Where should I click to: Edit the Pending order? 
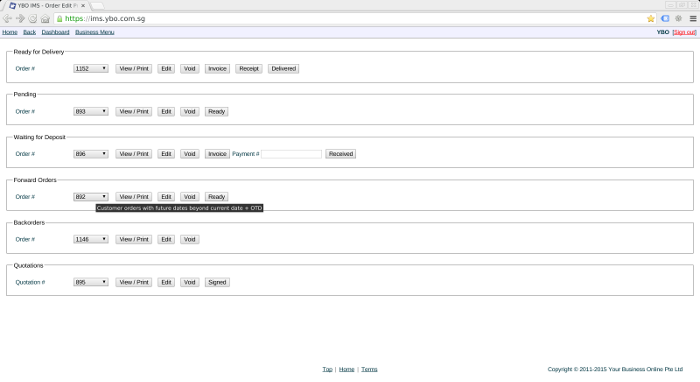tap(166, 112)
